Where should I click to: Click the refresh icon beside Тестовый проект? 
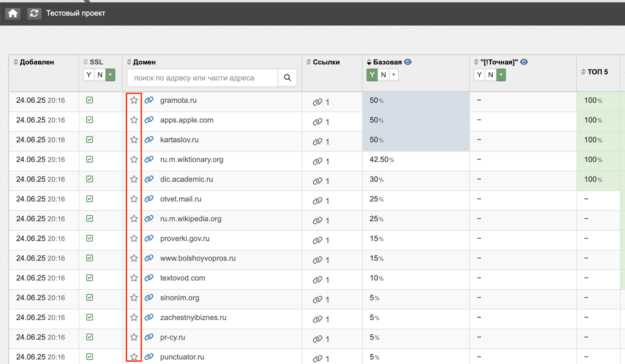tap(34, 13)
